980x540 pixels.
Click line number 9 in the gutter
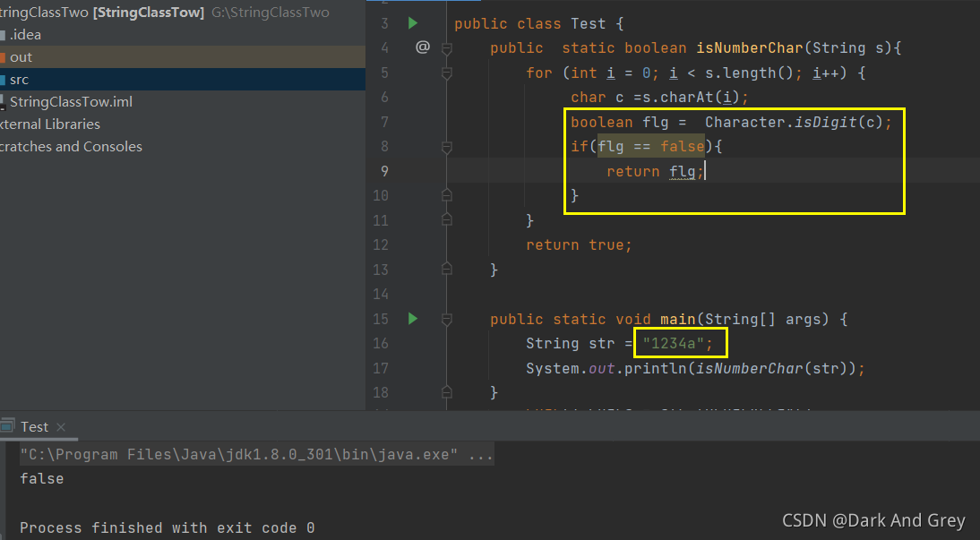(384, 171)
